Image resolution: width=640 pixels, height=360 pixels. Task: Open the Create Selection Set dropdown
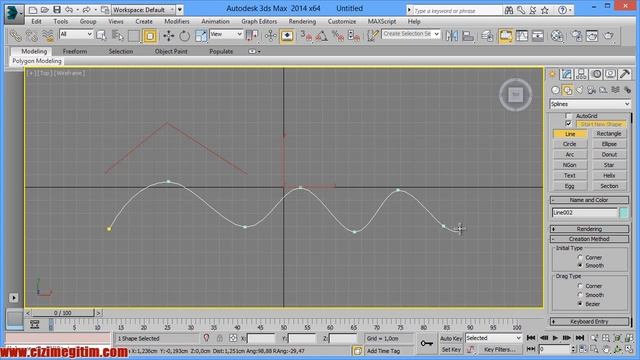pos(411,34)
